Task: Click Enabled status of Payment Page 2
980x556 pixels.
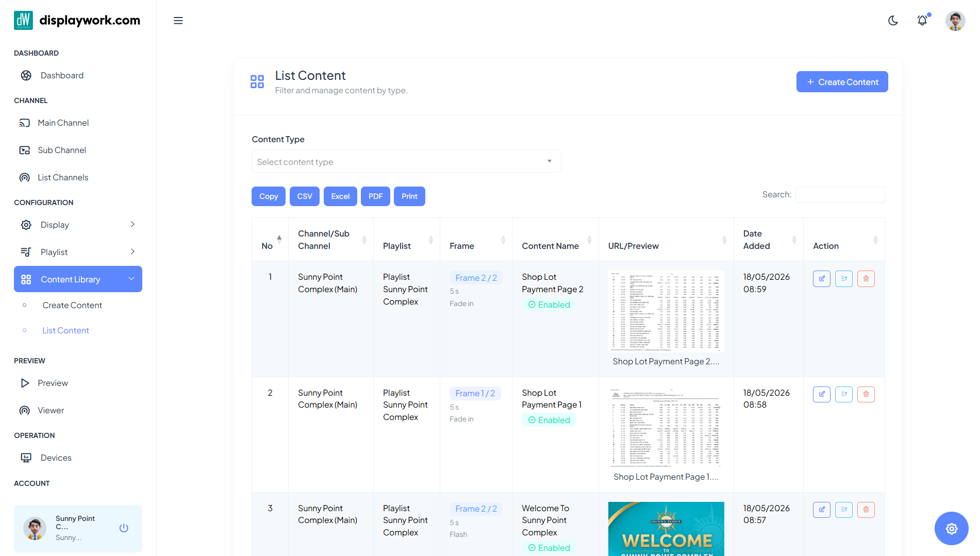Action: tap(549, 305)
